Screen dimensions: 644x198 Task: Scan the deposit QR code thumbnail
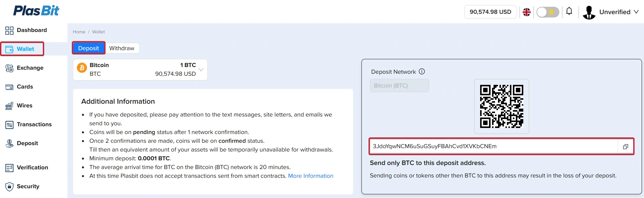coord(501,106)
